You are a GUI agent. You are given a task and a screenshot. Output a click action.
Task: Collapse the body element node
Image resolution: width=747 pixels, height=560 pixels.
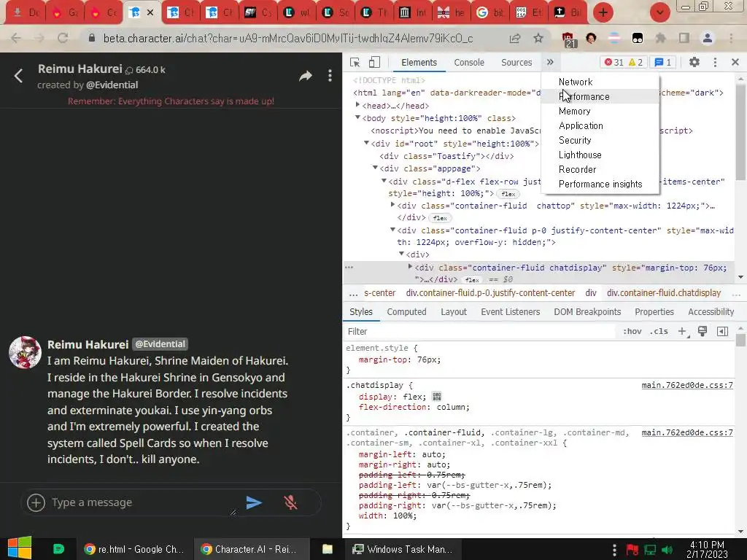click(357, 117)
